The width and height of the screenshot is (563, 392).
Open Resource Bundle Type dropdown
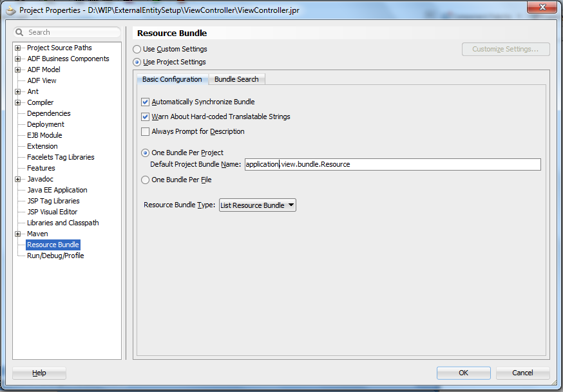[258, 205]
